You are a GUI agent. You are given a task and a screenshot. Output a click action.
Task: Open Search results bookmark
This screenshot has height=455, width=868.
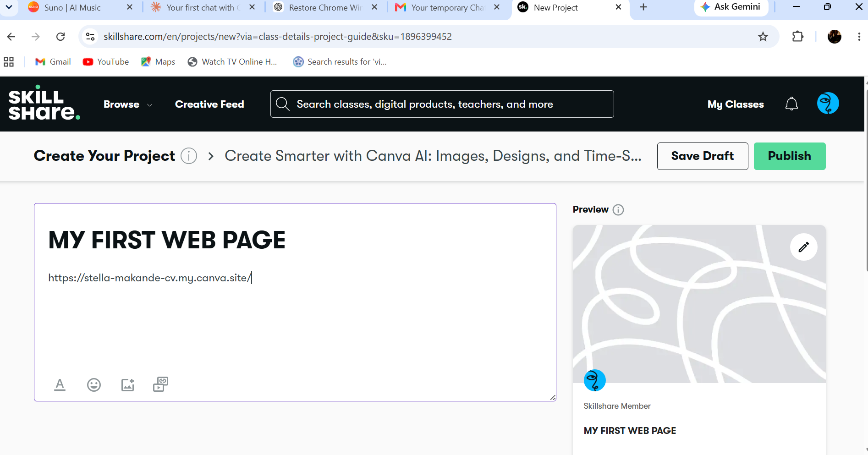pos(340,62)
